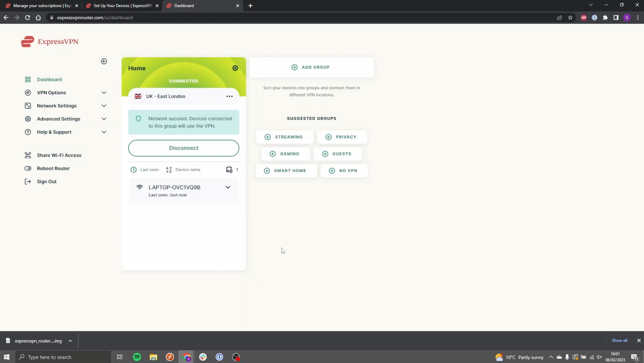This screenshot has height=363, width=644.
Task: Expand Advanced Settings section
Action: click(104, 119)
